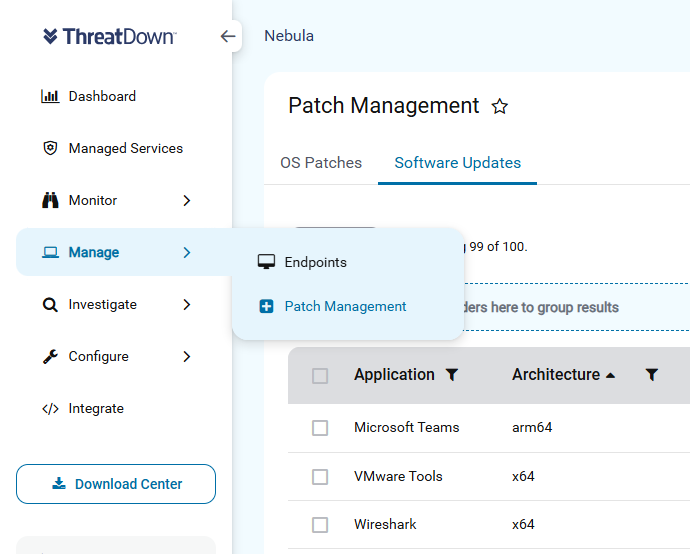Open the Application column filter
Viewport: 690px width, 554px height.
(x=452, y=374)
